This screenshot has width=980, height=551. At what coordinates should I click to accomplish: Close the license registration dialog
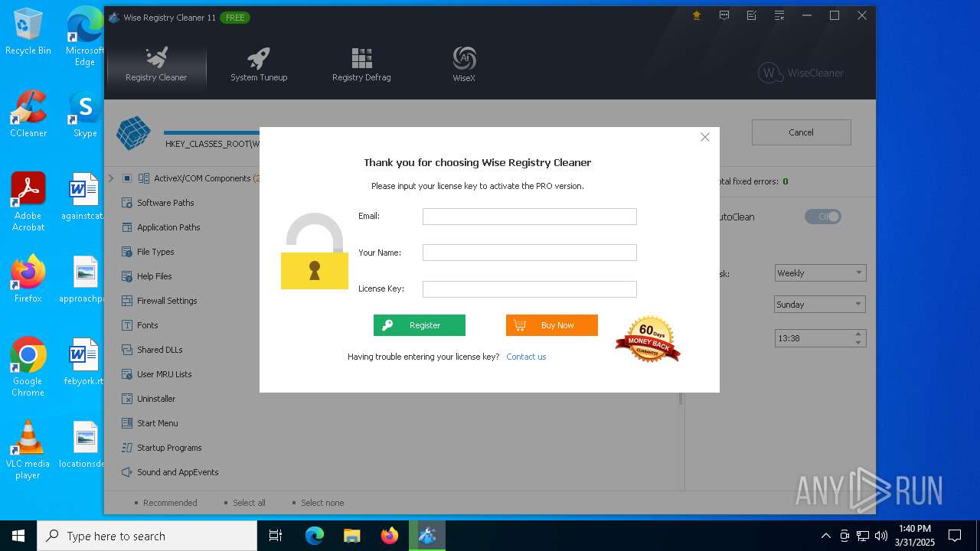(705, 137)
